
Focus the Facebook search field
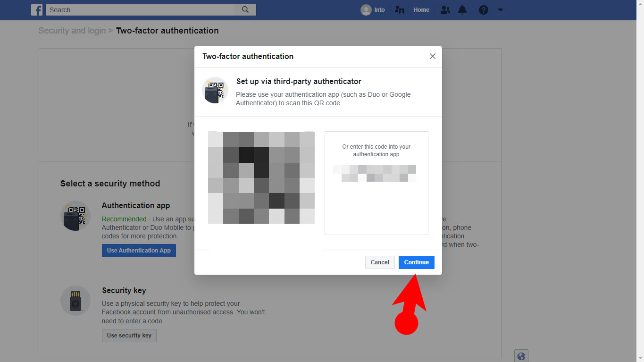[x=141, y=10]
